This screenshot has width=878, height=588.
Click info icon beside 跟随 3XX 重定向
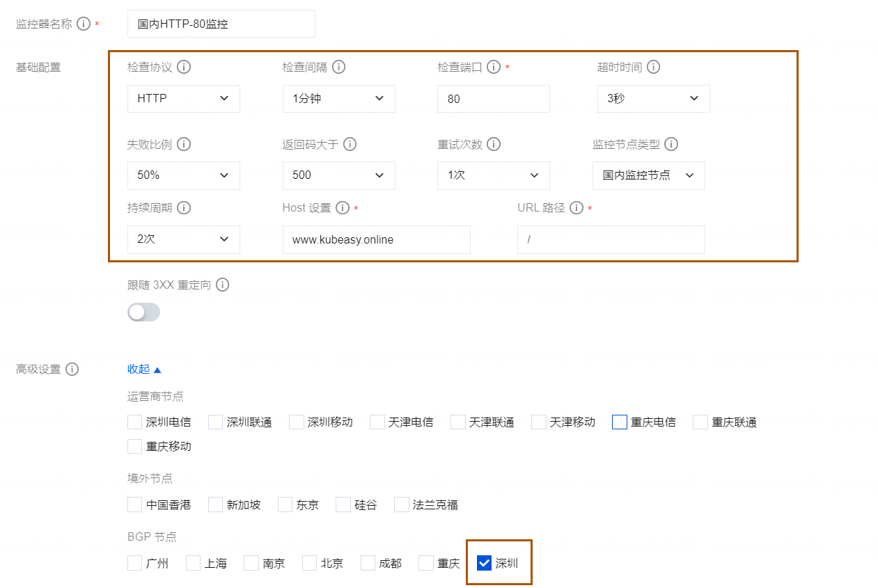click(x=222, y=285)
